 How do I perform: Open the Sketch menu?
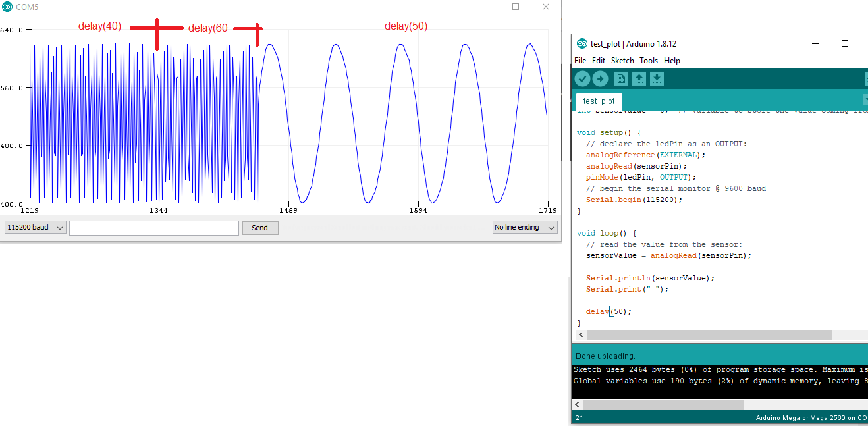[622, 61]
